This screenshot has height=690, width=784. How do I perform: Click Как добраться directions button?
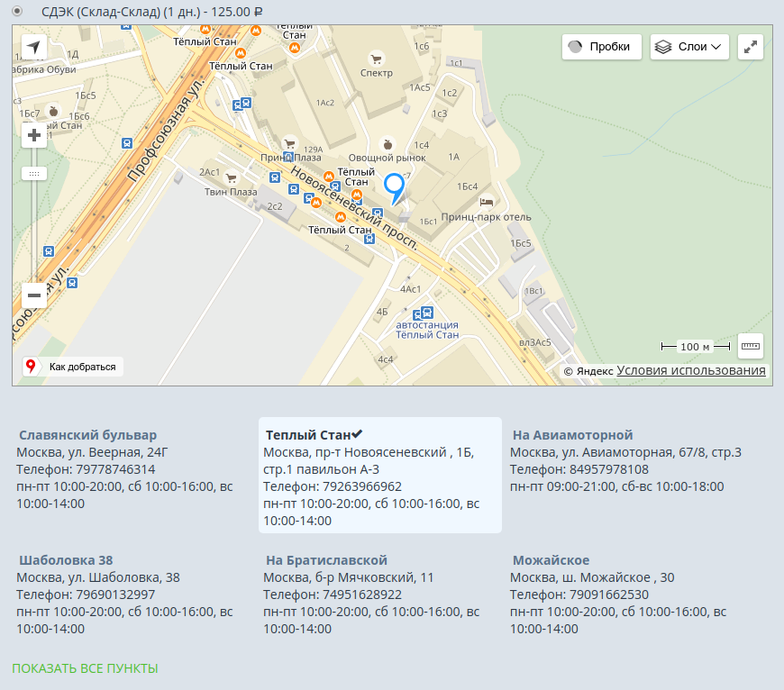(73, 367)
